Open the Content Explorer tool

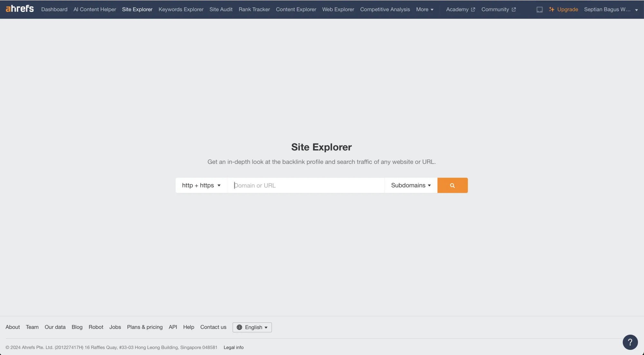[296, 9]
